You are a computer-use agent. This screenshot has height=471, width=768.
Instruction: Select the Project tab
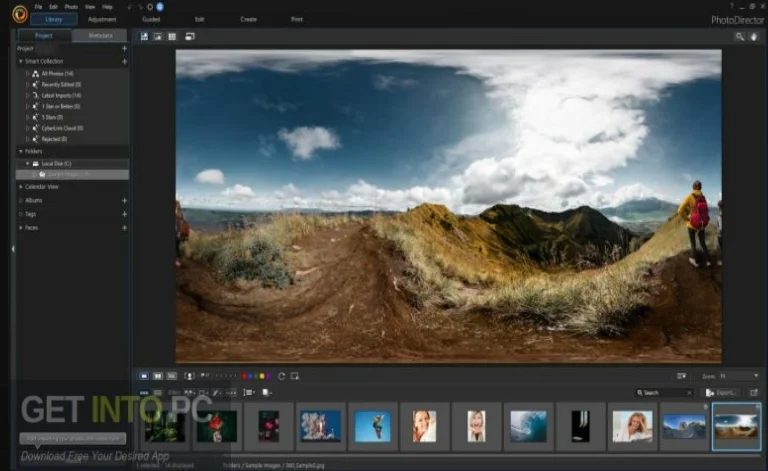(x=44, y=35)
